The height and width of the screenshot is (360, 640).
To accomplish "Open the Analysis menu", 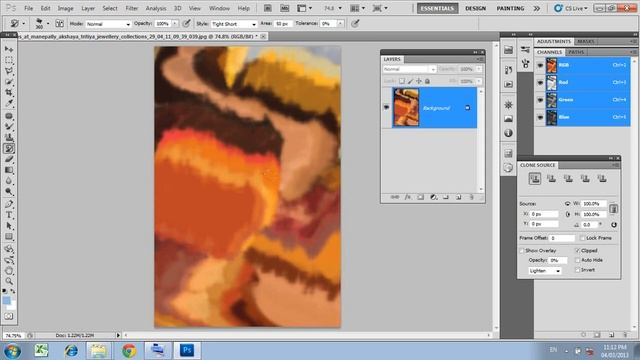I will (156, 8).
